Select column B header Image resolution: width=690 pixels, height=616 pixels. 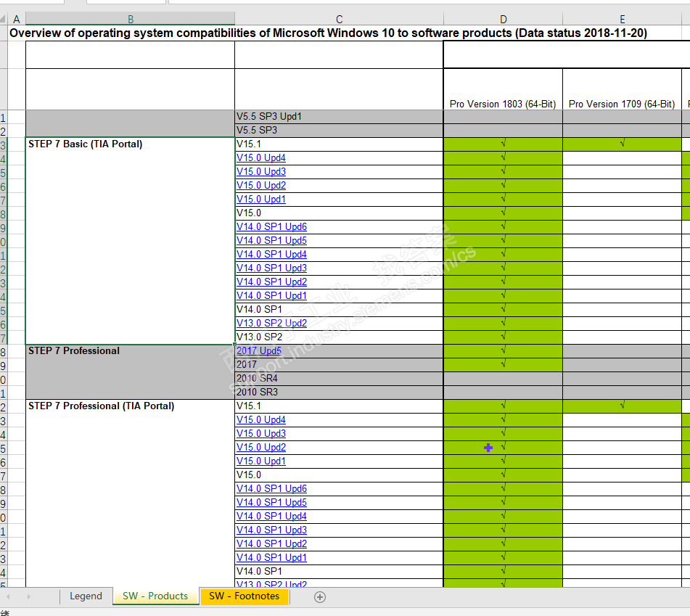pyautogui.click(x=131, y=20)
